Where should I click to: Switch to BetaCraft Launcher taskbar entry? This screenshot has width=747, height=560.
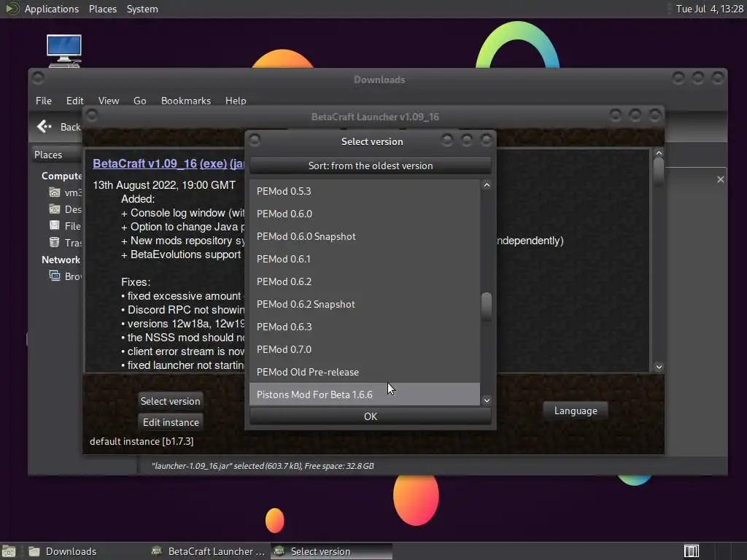[208, 551]
